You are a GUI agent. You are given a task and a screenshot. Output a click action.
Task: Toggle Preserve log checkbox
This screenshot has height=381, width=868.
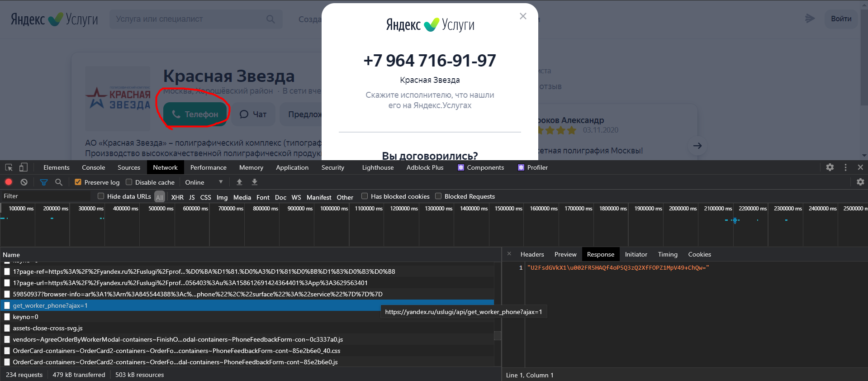coord(78,182)
